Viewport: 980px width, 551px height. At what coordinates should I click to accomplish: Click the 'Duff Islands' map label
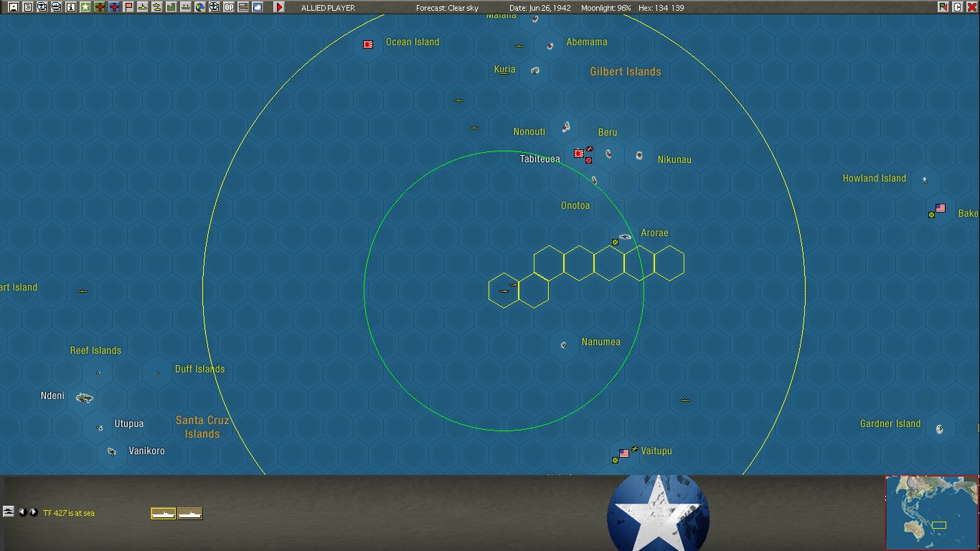200,369
